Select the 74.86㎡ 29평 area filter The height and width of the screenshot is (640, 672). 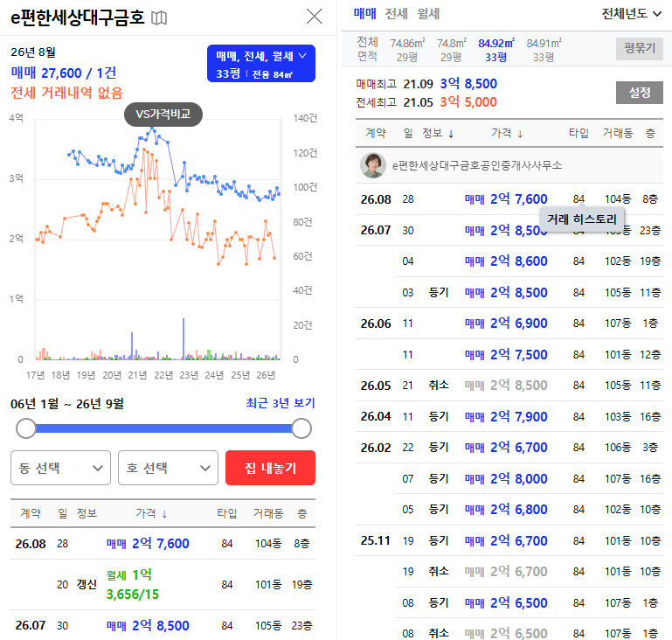click(407, 50)
